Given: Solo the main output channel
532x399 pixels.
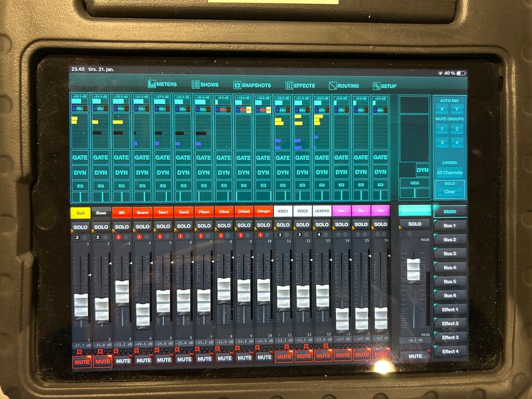Looking at the screenshot, I should [415, 224].
